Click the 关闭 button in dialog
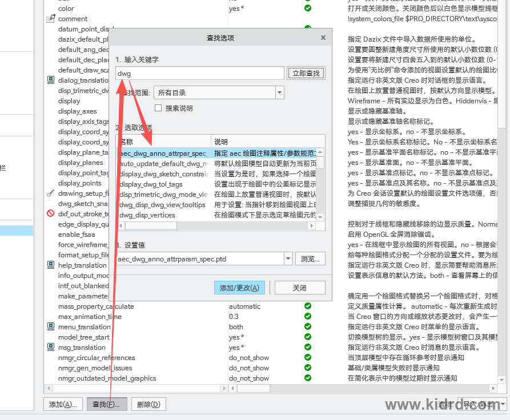Screen dimensions: 510x420 300,288
